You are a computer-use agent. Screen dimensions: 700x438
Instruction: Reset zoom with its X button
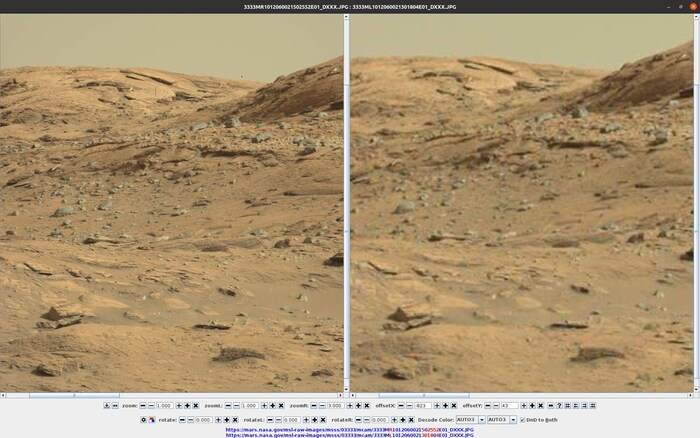point(196,406)
